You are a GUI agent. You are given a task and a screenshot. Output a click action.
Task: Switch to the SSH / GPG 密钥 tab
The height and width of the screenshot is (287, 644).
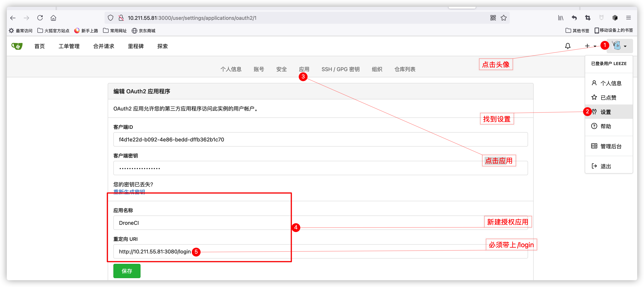pyautogui.click(x=340, y=69)
